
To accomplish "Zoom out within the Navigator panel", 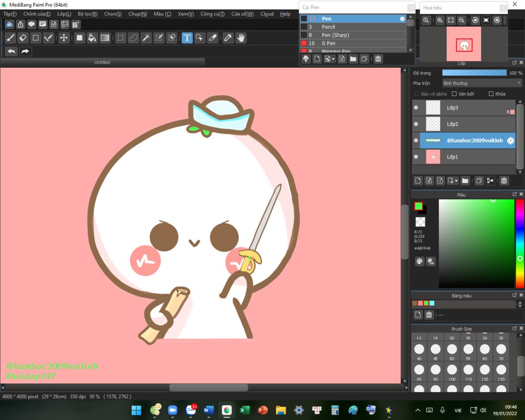I will click(x=462, y=20).
